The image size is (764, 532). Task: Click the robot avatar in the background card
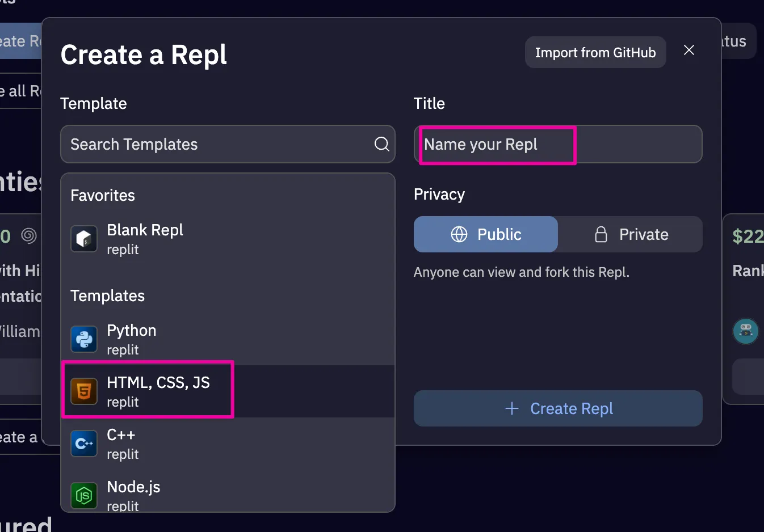746,331
